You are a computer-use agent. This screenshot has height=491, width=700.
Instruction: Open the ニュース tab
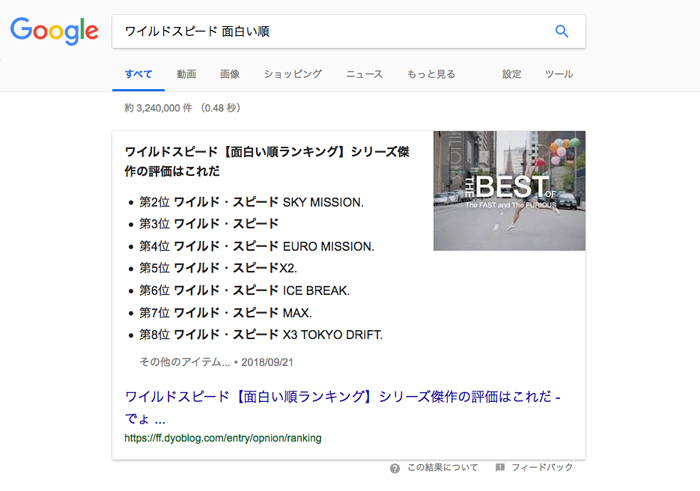pyautogui.click(x=364, y=74)
